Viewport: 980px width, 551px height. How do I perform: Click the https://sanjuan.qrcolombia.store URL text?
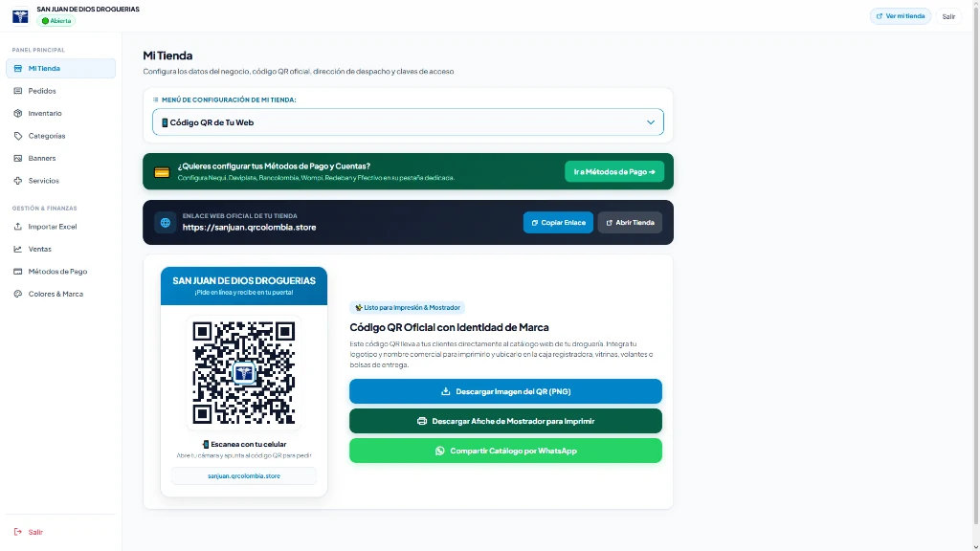pyautogui.click(x=250, y=228)
